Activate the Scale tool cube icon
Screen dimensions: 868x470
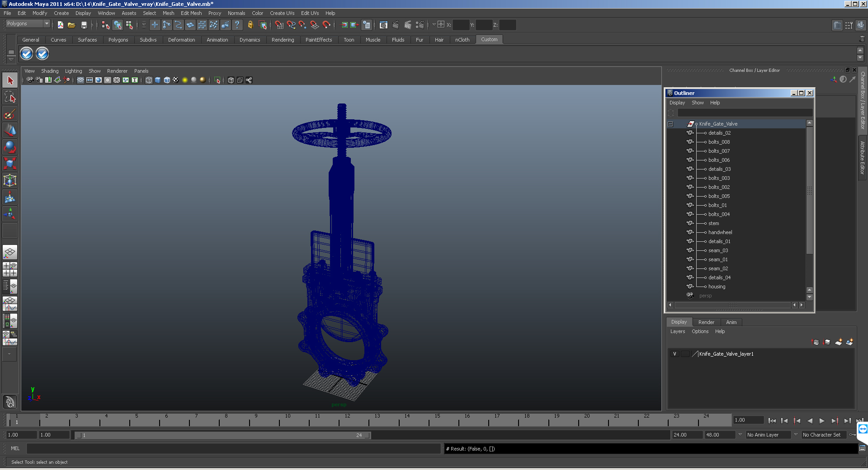coord(10,164)
